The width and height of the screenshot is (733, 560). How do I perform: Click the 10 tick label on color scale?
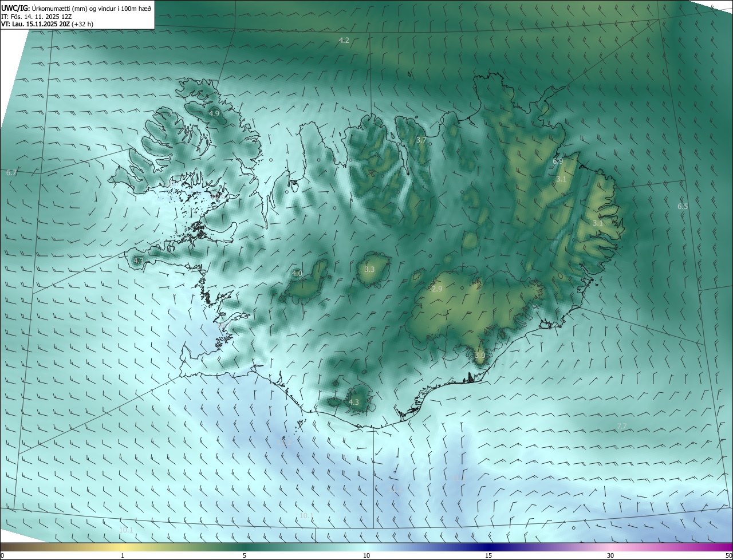click(x=366, y=555)
